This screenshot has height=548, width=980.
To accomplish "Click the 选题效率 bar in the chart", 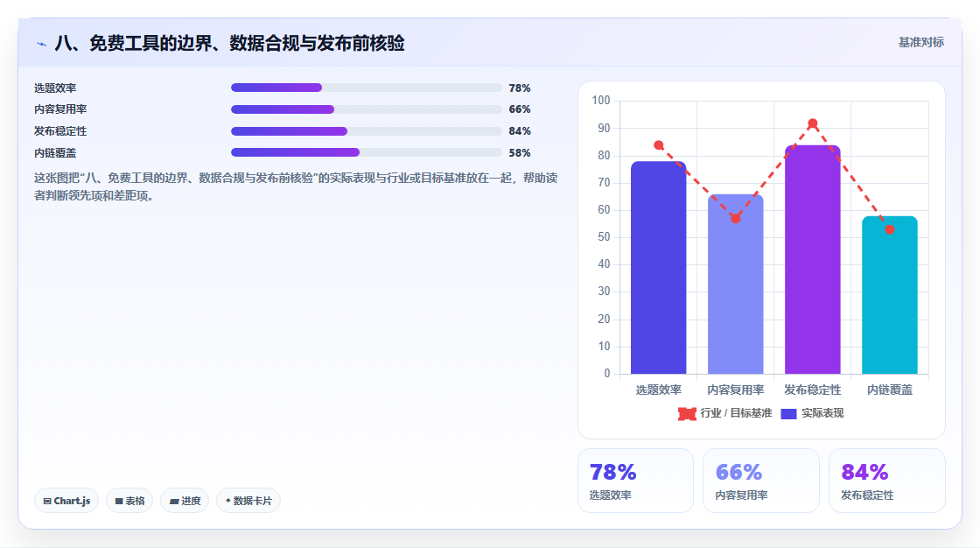I will click(658, 268).
